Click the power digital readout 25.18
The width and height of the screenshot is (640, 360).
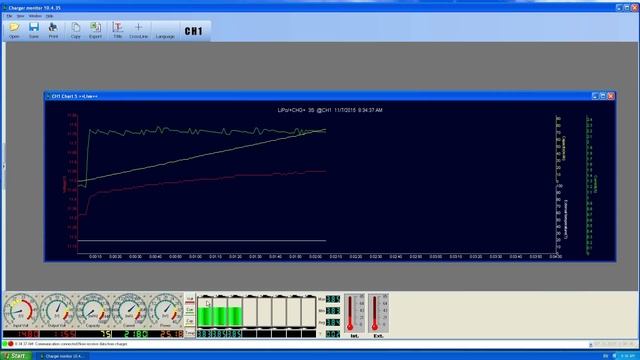click(166, 334)
